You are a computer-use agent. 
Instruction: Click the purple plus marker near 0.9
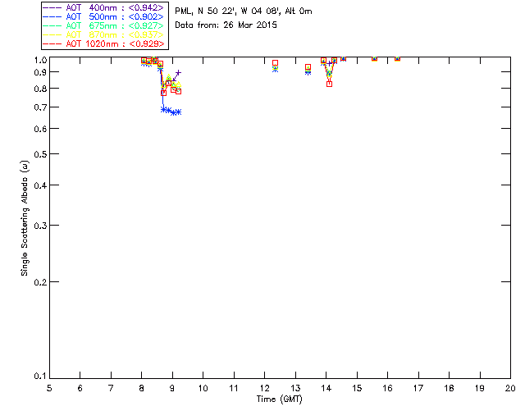[179, 72]
